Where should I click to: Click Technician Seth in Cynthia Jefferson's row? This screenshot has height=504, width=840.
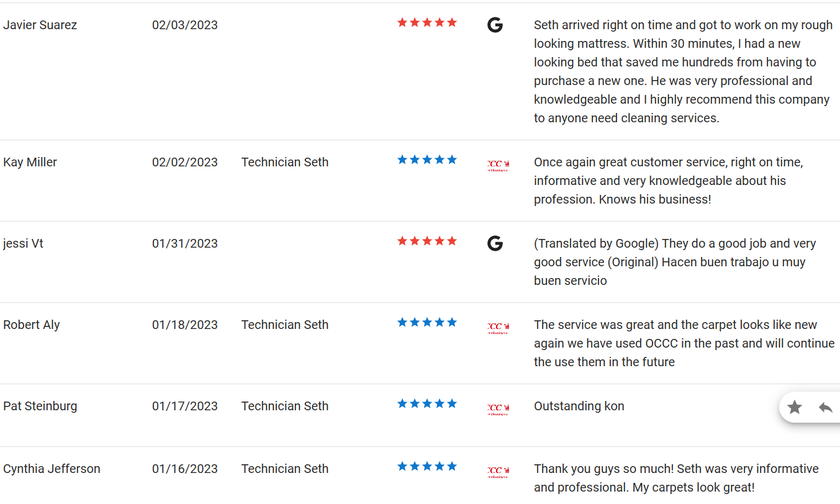coord(285,469)
